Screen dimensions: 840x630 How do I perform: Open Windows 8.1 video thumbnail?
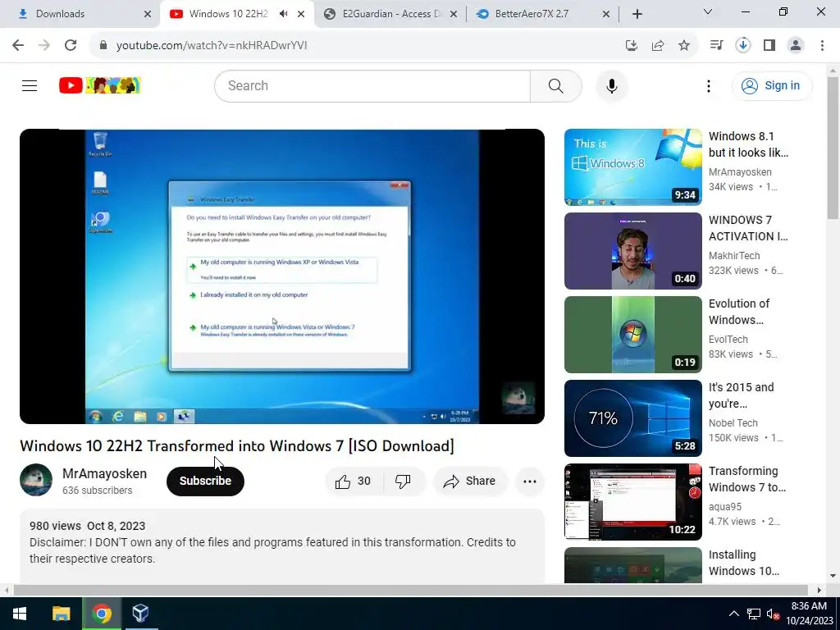point(632,167)
